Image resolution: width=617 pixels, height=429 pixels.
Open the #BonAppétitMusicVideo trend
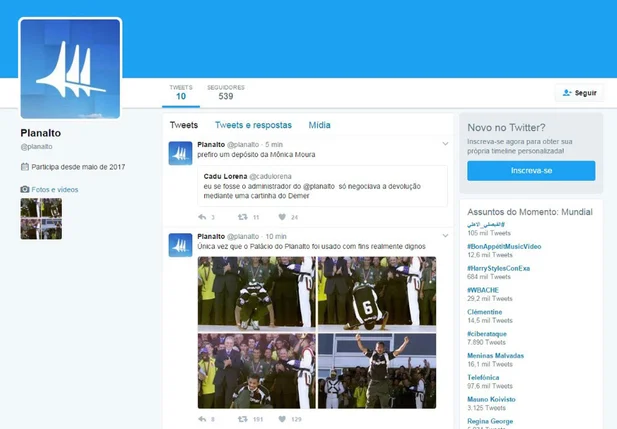(x=504, y=246)
